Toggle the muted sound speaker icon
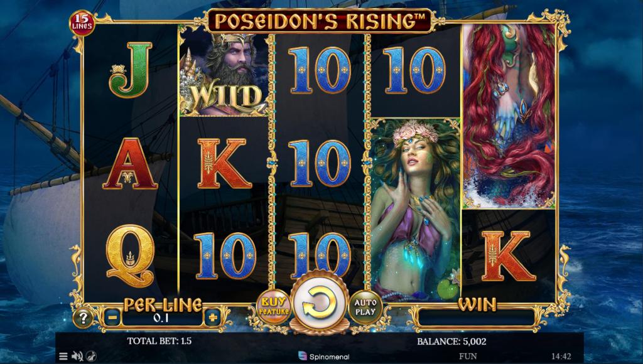 (77, 356)
